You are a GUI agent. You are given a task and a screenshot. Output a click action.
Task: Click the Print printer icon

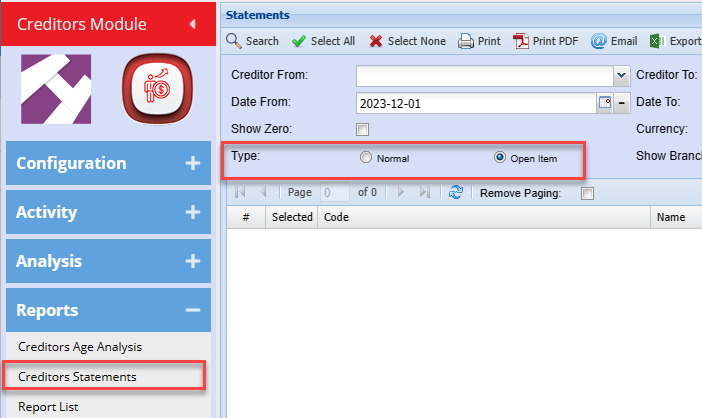click(x=466, y=41)
